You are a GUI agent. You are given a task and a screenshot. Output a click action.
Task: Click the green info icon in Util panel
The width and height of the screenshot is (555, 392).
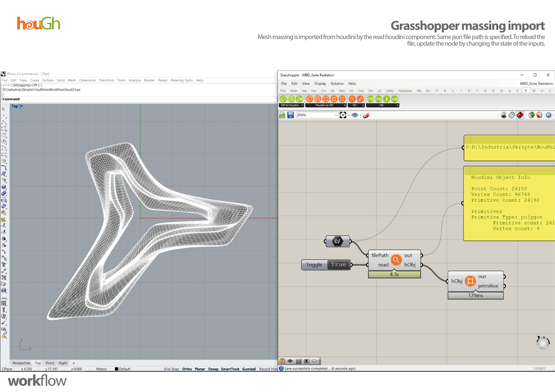coord(387,99)
